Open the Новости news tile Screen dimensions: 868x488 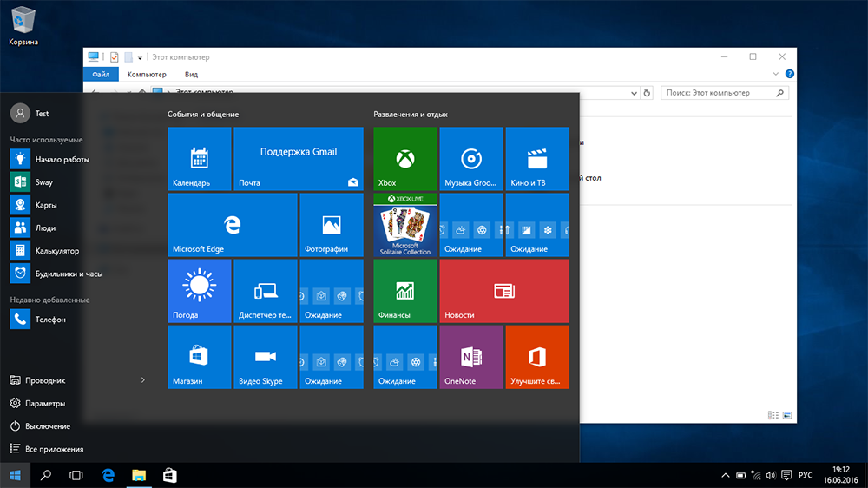coord(504,291)
